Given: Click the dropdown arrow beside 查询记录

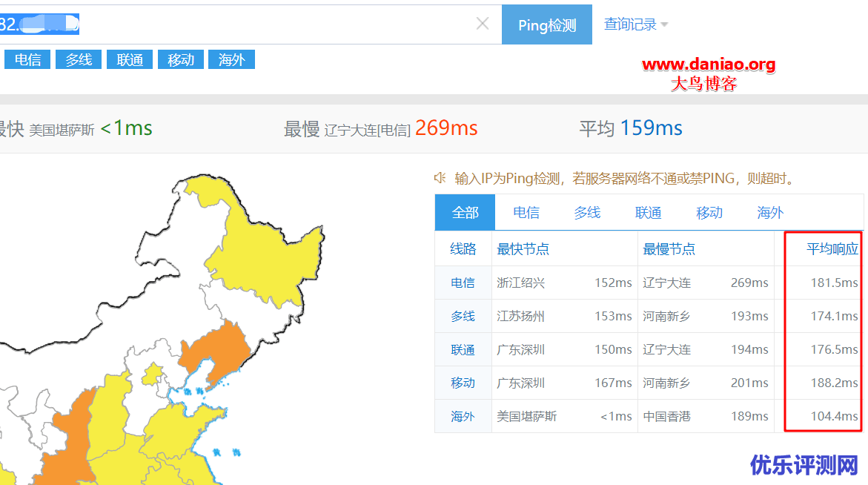Looking at the screenshot, I should (x=664, y=24).
